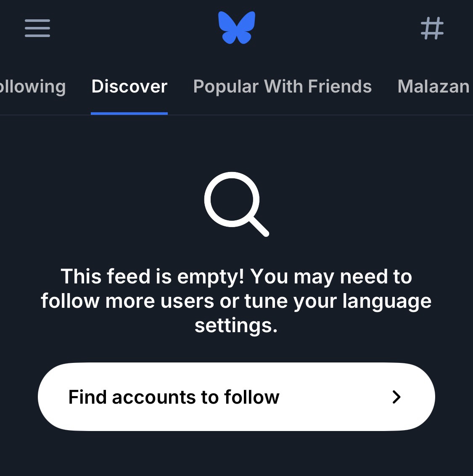
Task: Click the magnifying glass illustration
Action: click(236, 204)
